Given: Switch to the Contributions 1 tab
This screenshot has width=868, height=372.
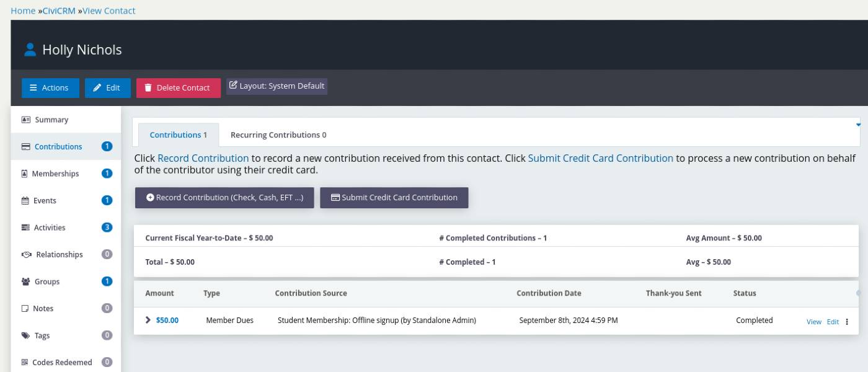Looking at the screenshot, I should tap(179, 135).
